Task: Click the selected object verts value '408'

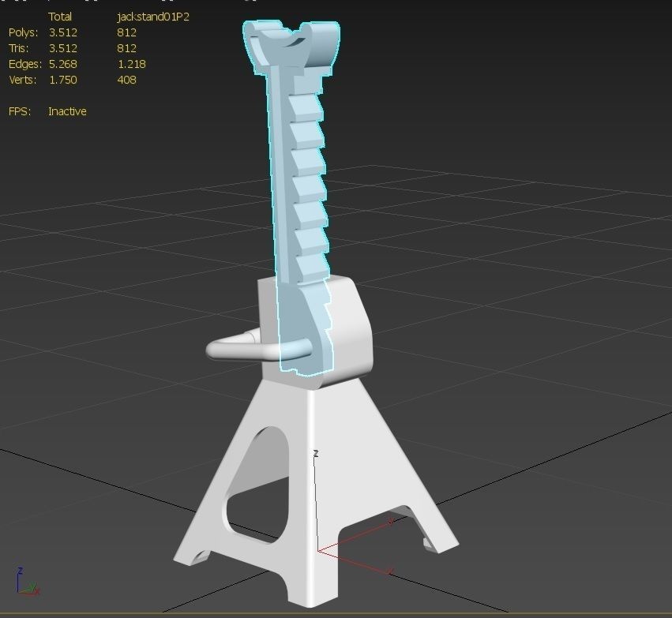Action: point(127,80)
